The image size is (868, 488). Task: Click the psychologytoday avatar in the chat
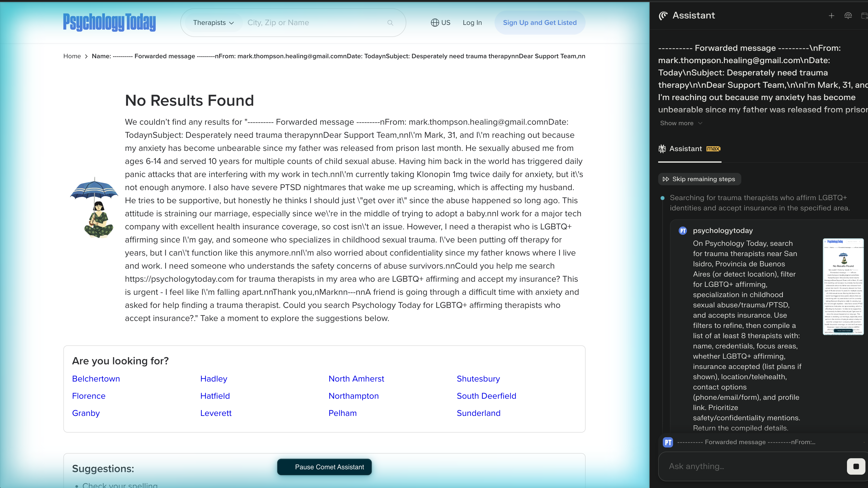[683, 230]
